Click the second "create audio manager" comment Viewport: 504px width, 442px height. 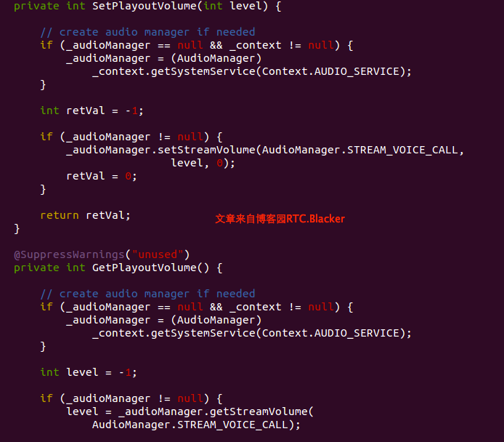pos(147,294)
